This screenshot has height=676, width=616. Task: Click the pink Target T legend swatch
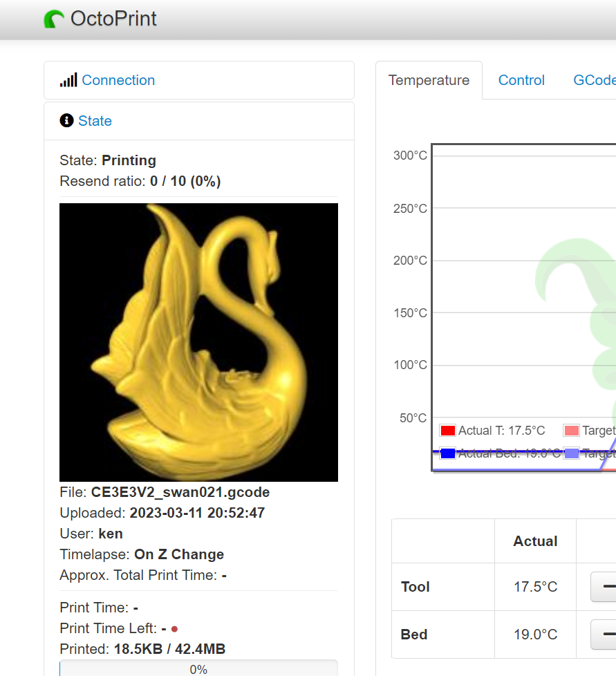[572, 430]
